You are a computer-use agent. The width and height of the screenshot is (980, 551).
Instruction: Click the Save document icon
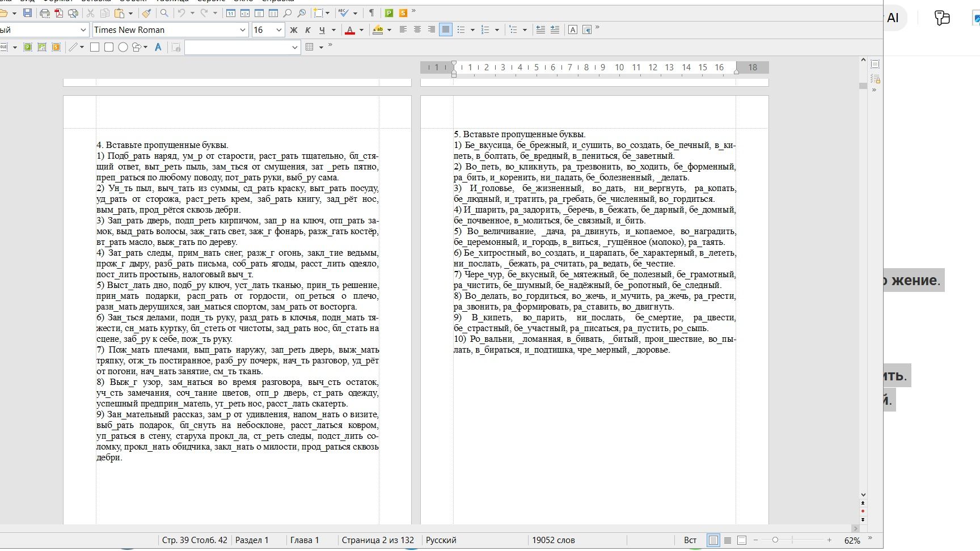pyautogui.click(x=27, y=12)
